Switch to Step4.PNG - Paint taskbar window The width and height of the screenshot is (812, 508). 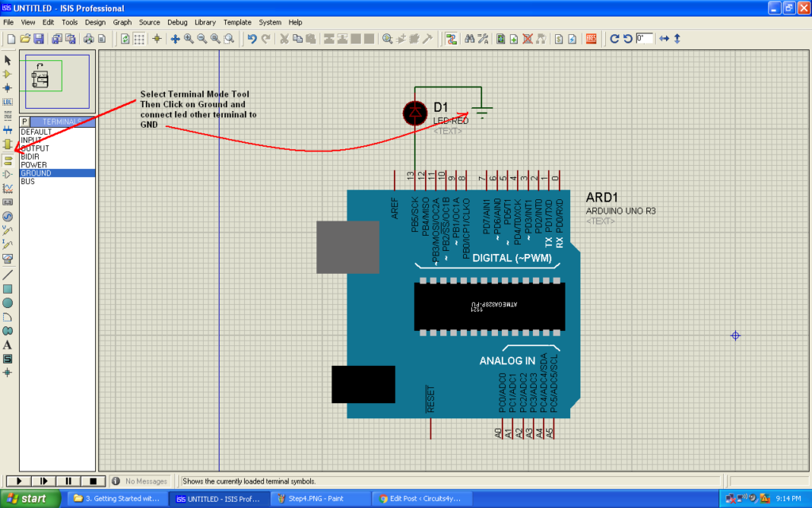point(320,498)
